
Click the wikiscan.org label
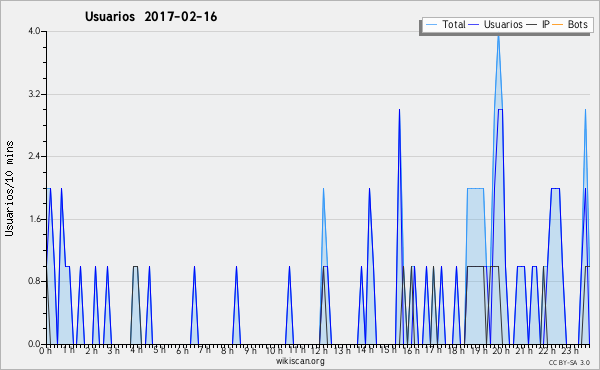coord(300,361)
